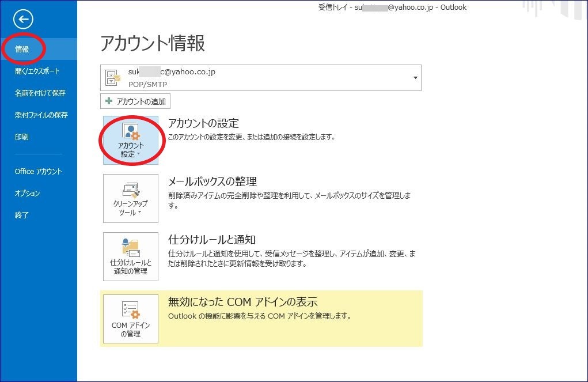Open Office アカウント page
588x382 pixels.
(x=38, y=172)
